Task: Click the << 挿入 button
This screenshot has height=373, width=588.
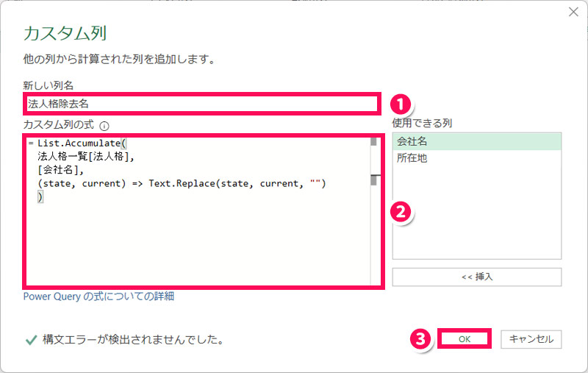Action: 476,277
